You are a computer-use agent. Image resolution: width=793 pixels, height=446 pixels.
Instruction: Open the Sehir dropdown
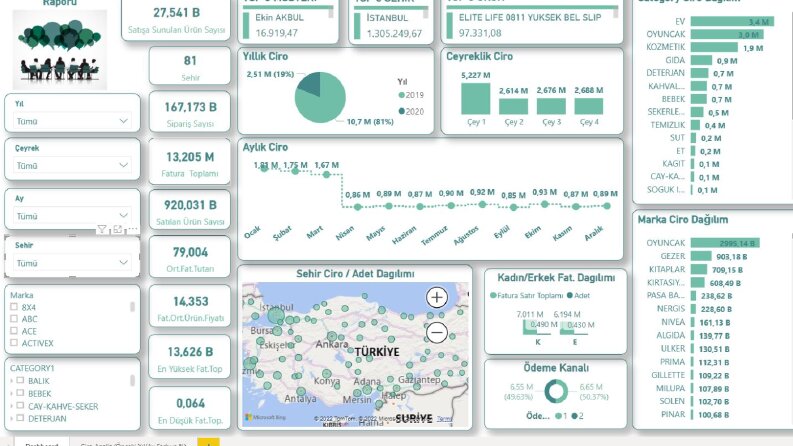(72, 263)
